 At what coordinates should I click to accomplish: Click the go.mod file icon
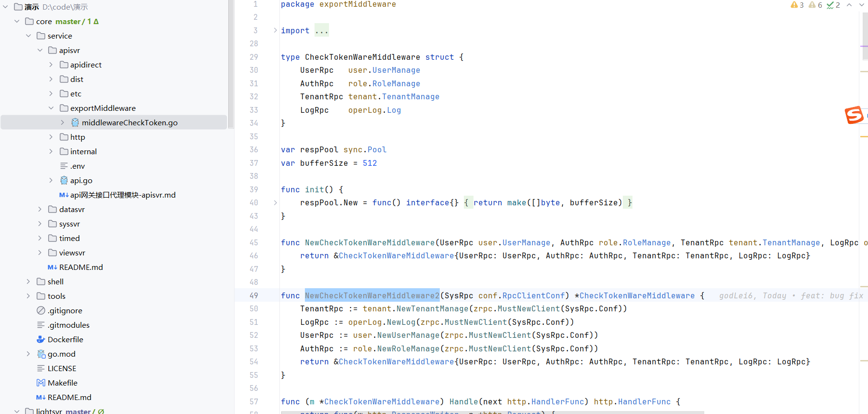click(41, 354)
